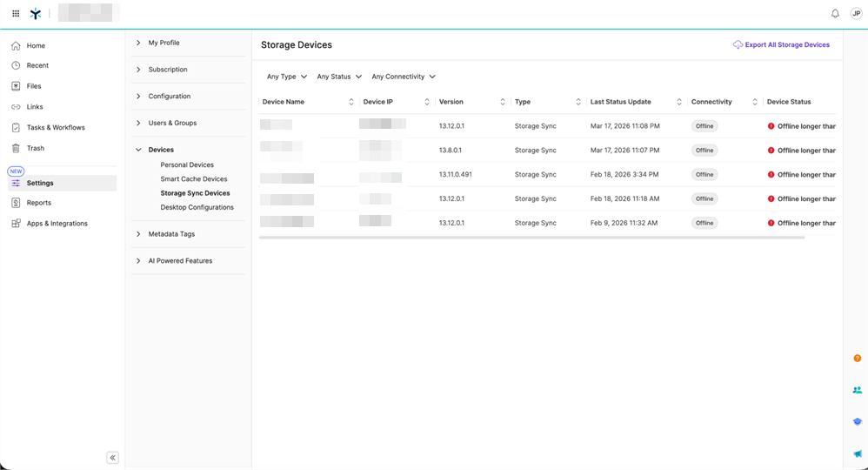Screen dimensions: 868x470
Task: Click Mar 17, 2026 11:08 PM cell
Action: 625,126
